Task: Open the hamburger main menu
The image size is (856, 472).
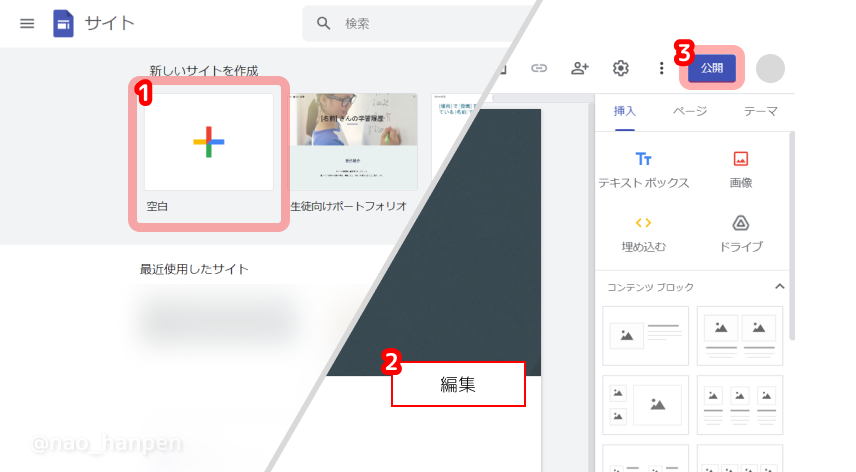Action: coord(27,23)
